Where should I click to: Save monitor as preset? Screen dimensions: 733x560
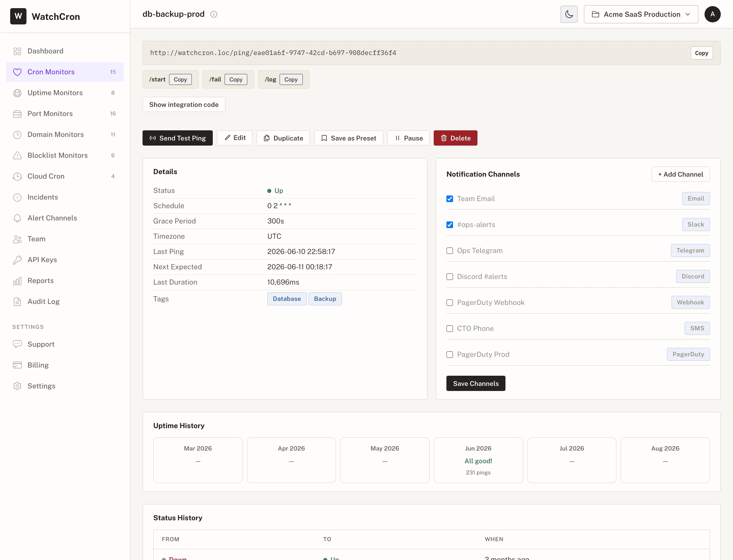click(x=348, y=138)
